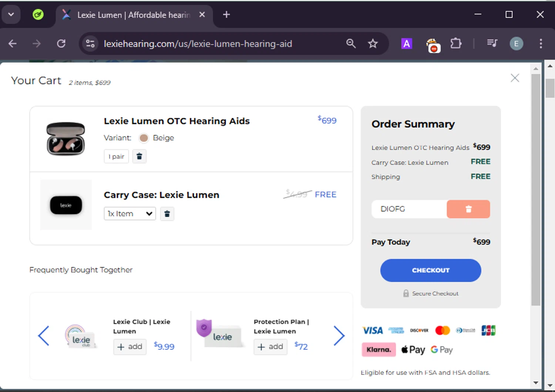
Task: Click the Klarna payment badge
Action: pos(379,349)
